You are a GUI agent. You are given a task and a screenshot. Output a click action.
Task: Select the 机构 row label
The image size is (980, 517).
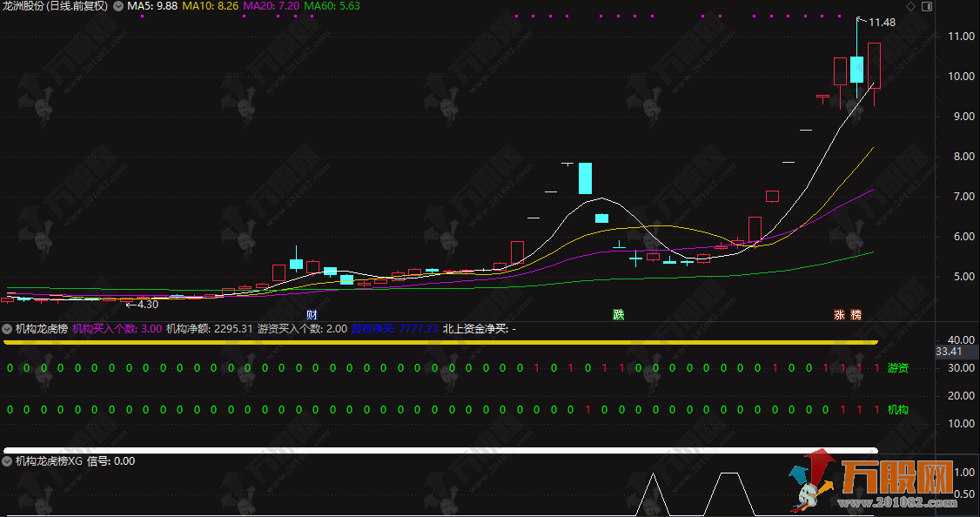897,409
